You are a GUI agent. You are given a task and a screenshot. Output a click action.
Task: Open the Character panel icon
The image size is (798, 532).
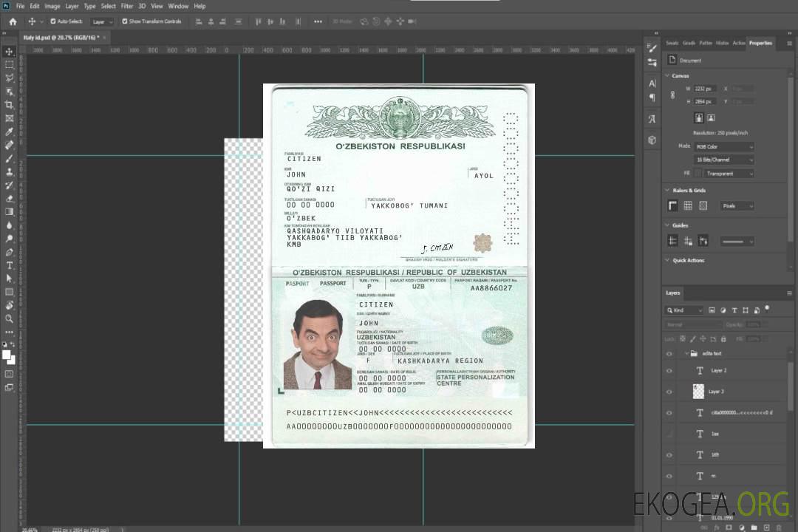point(652,83)
